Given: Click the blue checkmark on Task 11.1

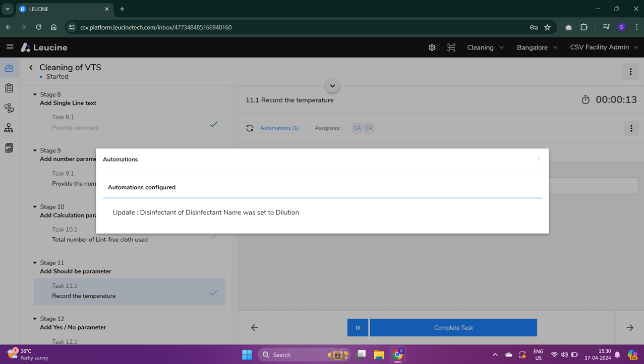Looking at the screenshot, I should click(x=214, y=293).
